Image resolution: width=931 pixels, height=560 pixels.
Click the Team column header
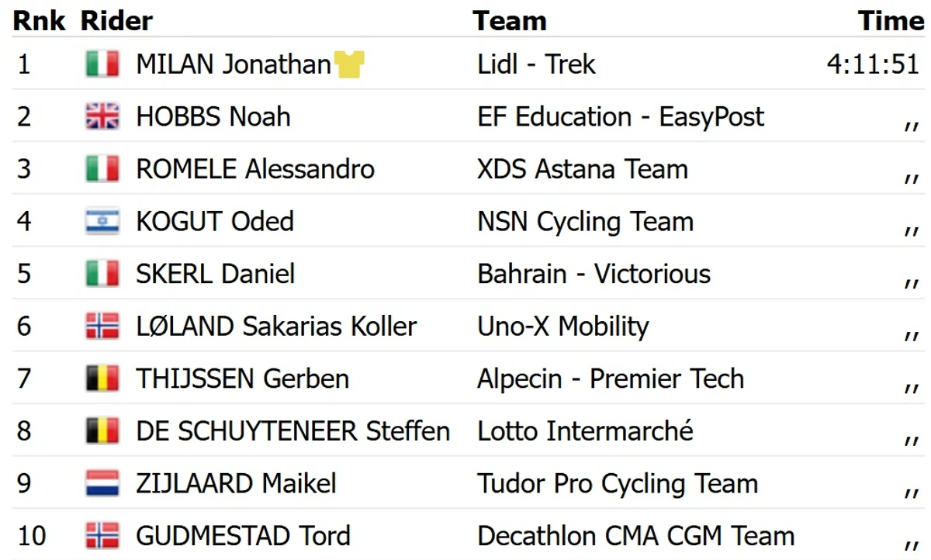click(510, 21)
